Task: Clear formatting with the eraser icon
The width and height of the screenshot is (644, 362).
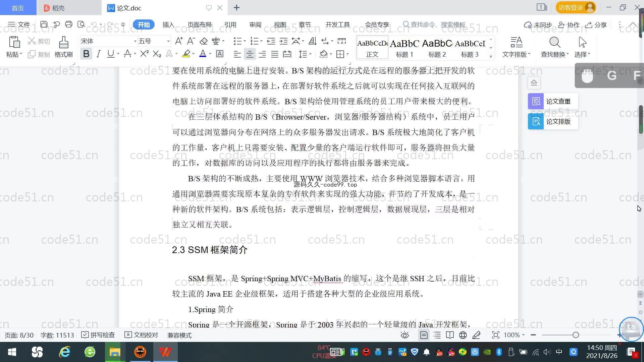Action: click(x=204, y=41)
